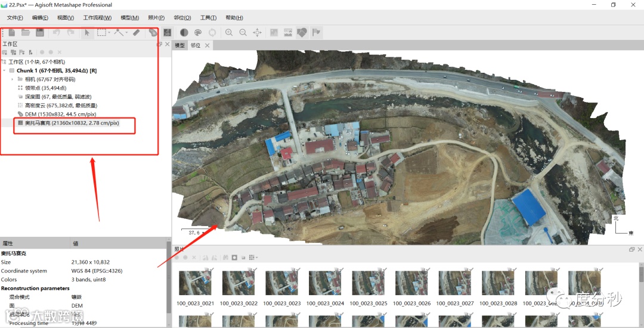Open the 模型(M) menu
This screenshot has height=328, width=644.
130,18
